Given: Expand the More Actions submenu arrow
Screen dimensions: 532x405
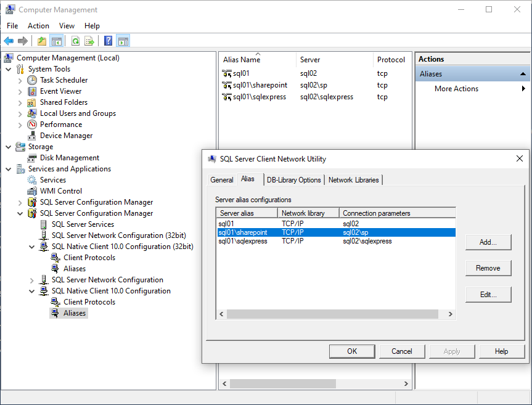Looking at the screenshot, I should pyautogui.click(x=523, y=89).
